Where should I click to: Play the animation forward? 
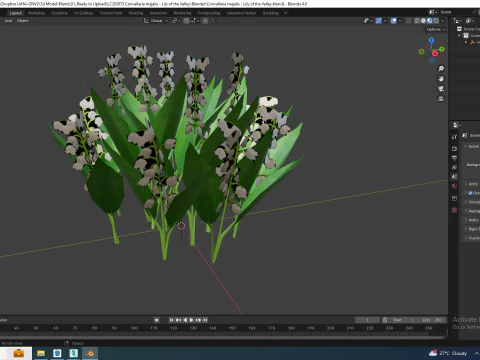(192, 320)
